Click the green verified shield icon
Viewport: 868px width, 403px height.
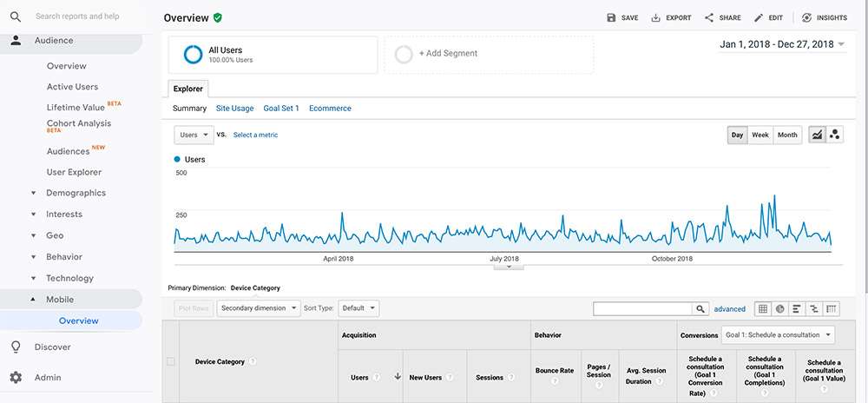pyautogui.click(x=218, y=17)
